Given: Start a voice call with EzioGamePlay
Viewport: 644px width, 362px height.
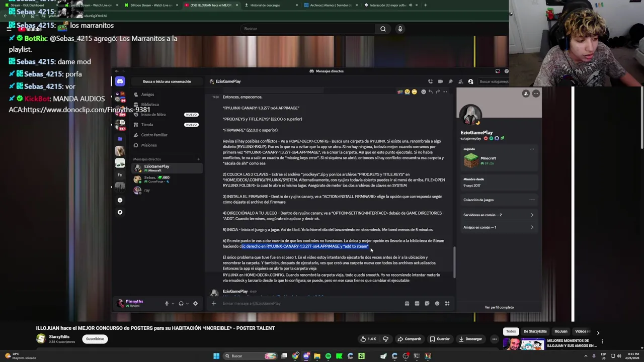Looking at the screenshot, I should pyautogui.click(x=430, y=81).
